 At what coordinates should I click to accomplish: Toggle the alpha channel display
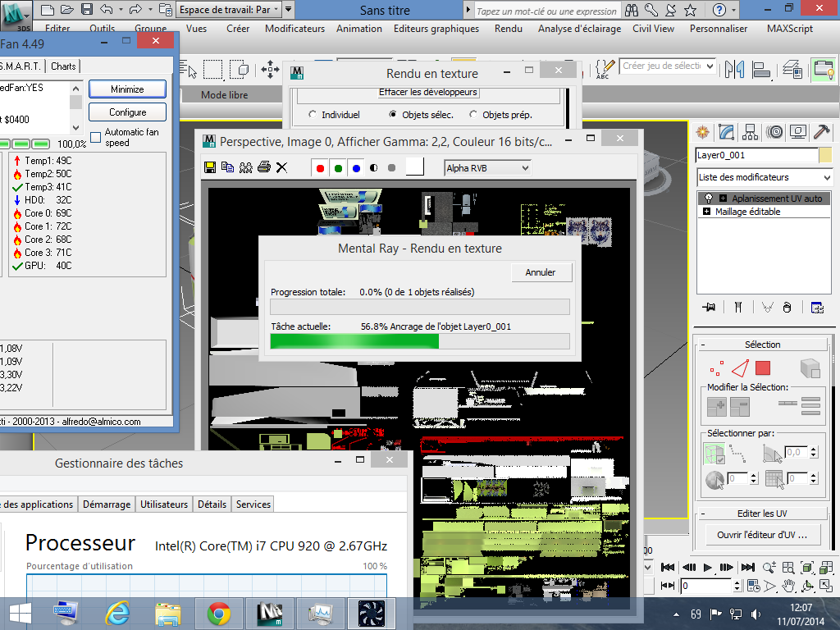pyautogui.click(x=374, y=168)
